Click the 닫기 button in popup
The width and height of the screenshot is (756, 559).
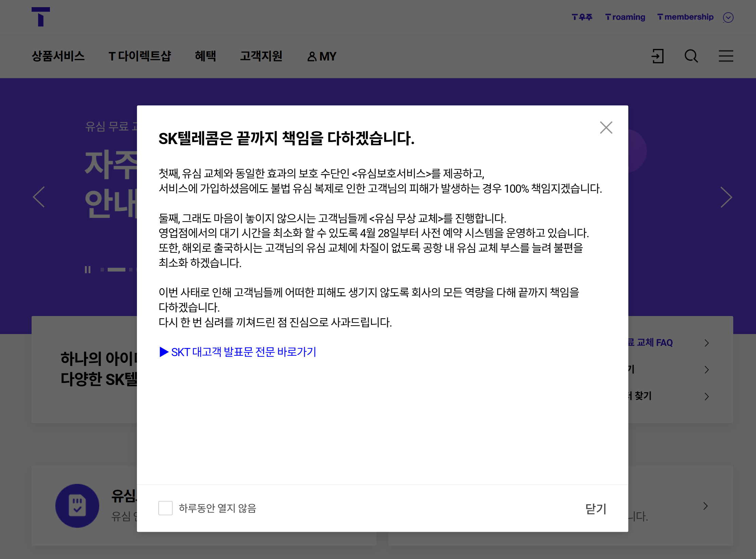[596, 509]
